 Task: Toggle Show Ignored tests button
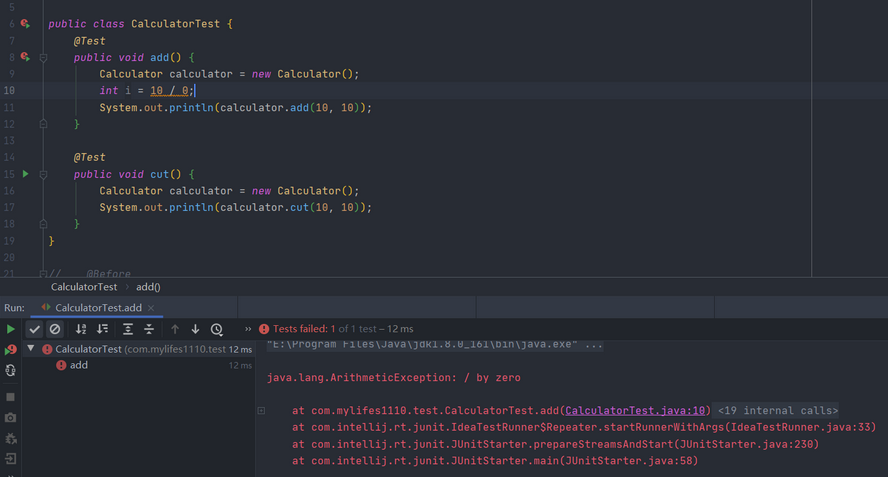[55, 329]
